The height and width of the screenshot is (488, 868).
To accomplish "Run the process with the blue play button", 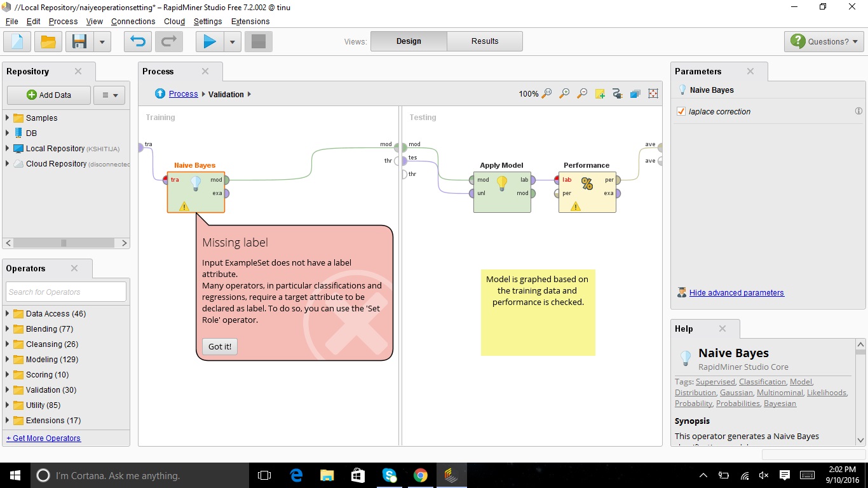I will pos(210,41).
